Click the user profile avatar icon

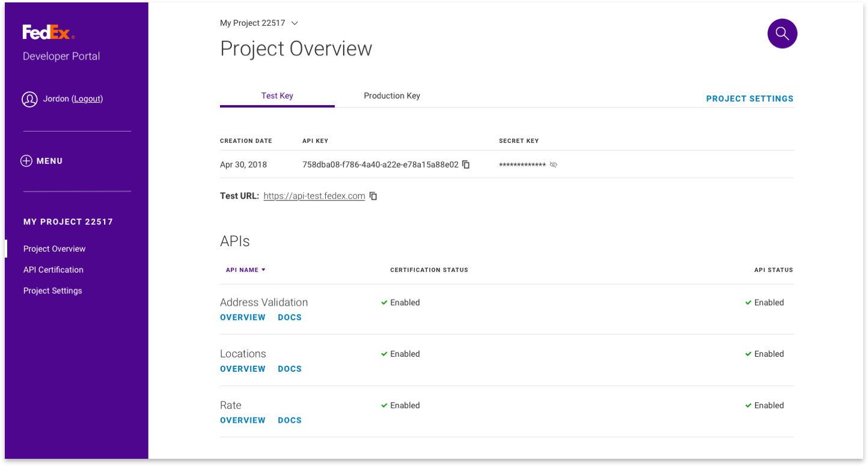pyautogui.click(x=29, y=99)
